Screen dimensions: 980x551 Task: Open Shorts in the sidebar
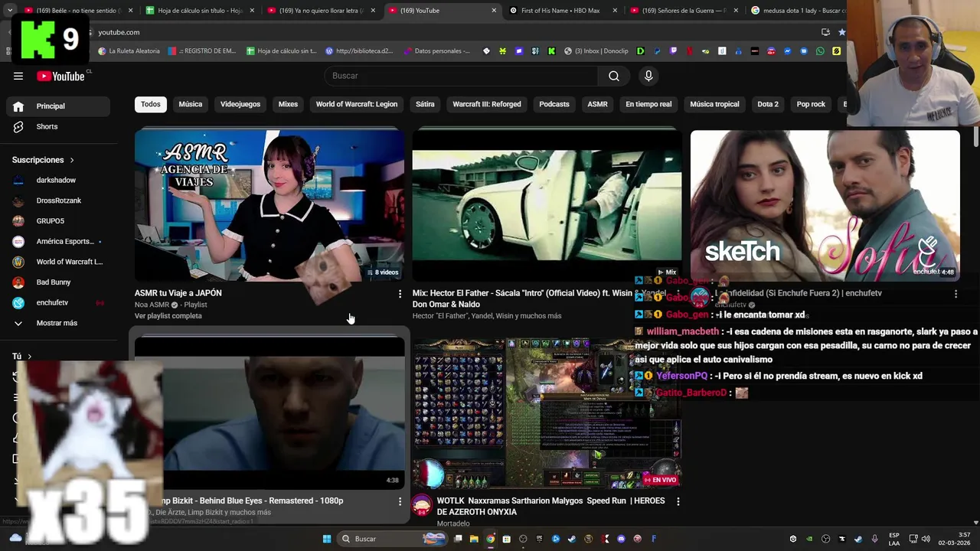[x=58, y=126]
